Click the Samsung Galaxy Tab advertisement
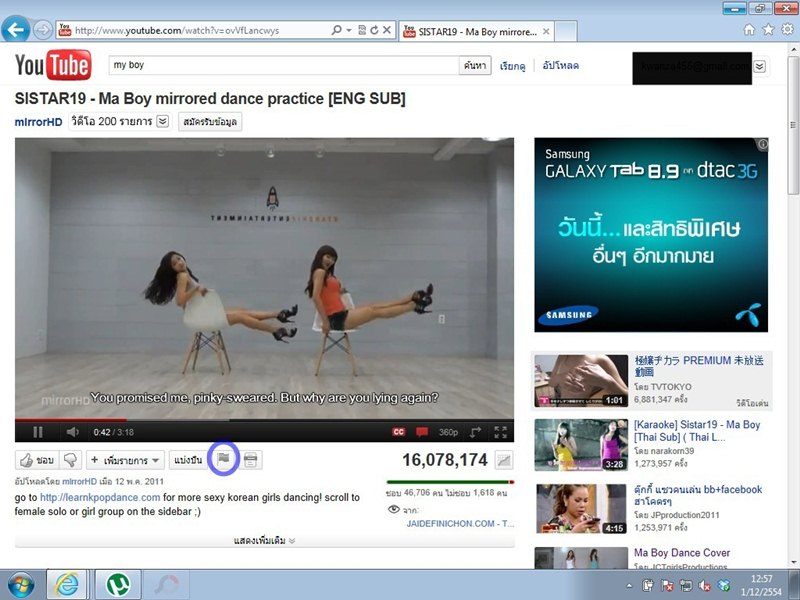Viewport: 800px width, 600px height. [x=651, y=235]
